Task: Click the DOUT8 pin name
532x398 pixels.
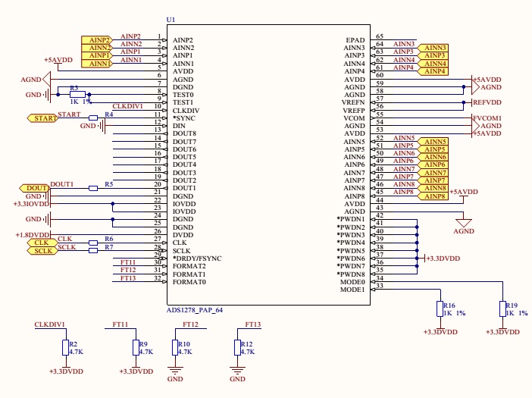Action: [184, 133]
